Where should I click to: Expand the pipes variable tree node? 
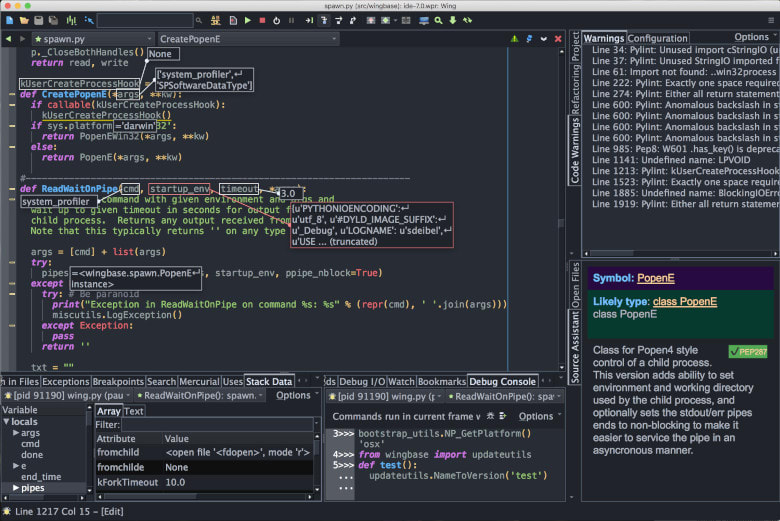[x=15, y=488]
